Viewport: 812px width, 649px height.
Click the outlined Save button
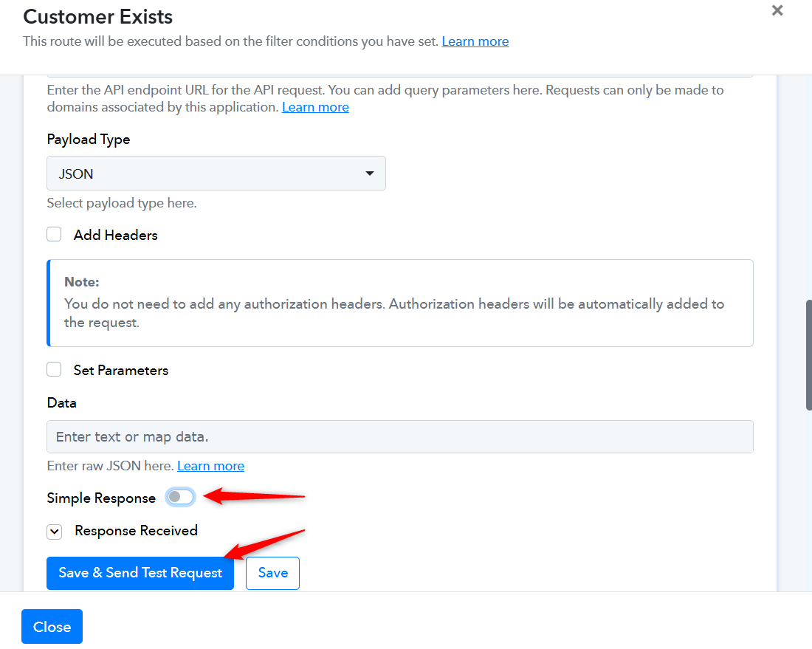tap(273, 573)
